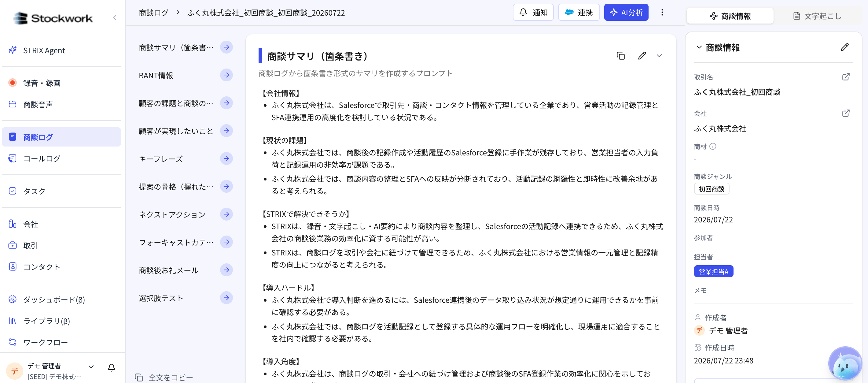The image size is (868, 383).
Task: Open コンタクト in sidebar
Action: 61,266
